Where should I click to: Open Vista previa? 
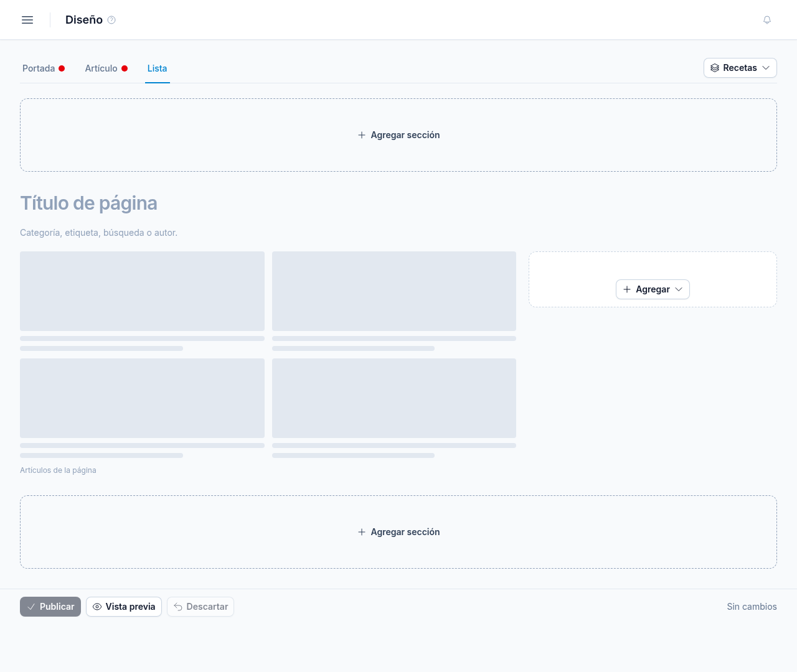124,607
